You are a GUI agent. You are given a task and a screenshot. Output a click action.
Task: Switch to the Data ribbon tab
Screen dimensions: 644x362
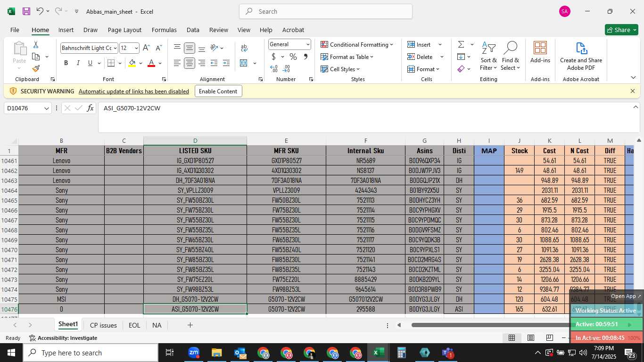pos(193,30)
